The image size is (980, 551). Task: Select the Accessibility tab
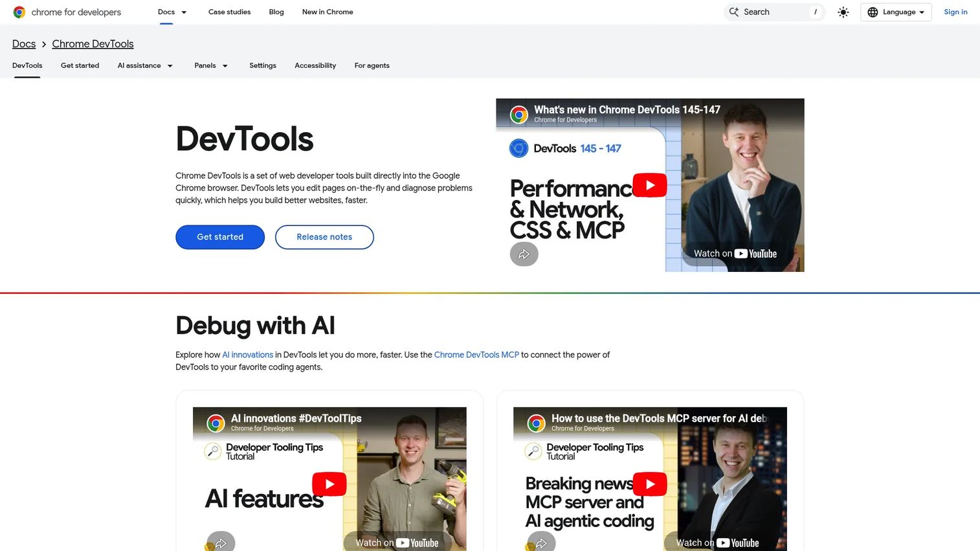(315, 65)
